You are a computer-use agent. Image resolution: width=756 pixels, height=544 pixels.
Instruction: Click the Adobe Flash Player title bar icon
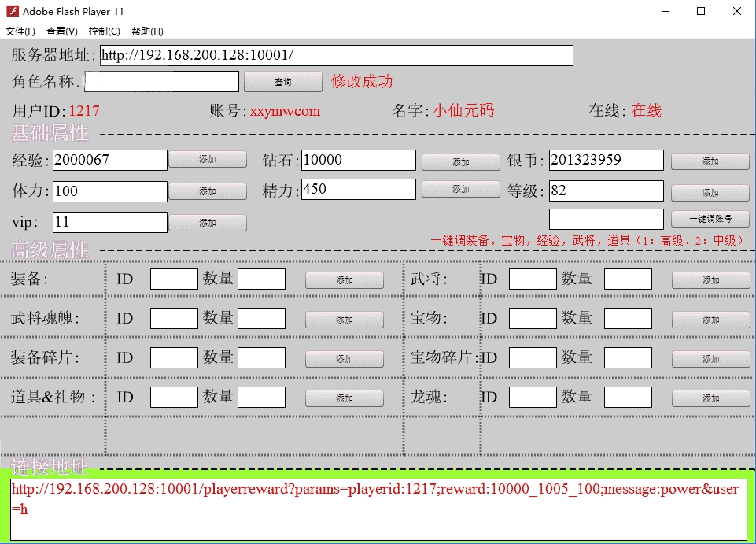(x=12, y=12)
